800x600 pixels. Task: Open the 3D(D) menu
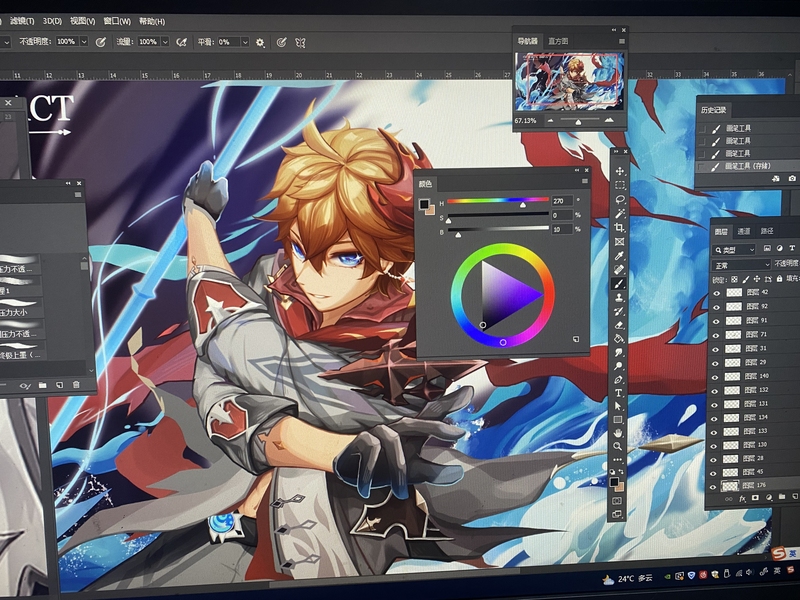point(52,21)
